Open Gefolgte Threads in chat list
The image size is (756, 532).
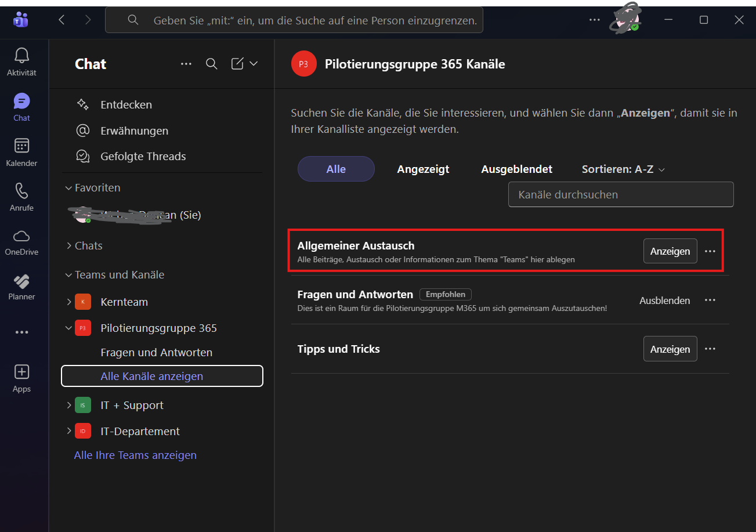(143, 157)
